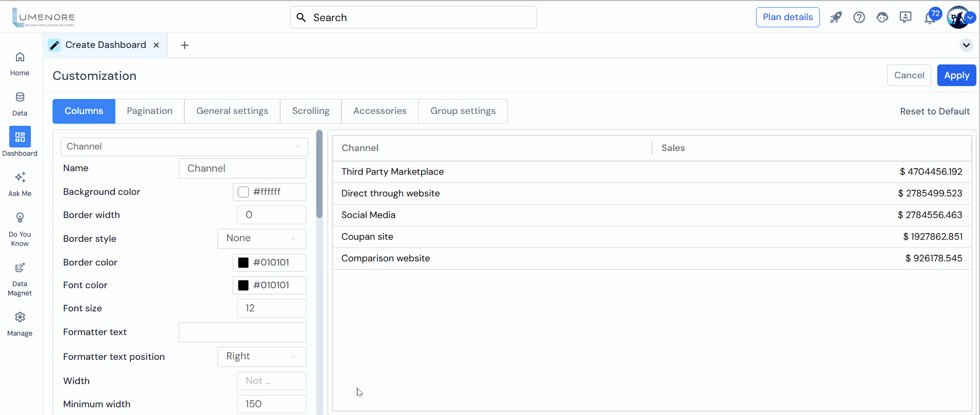Screen dimensions: 980x415
Task: Switch to the Pagination tab
Action: click(x=149, y=111)
